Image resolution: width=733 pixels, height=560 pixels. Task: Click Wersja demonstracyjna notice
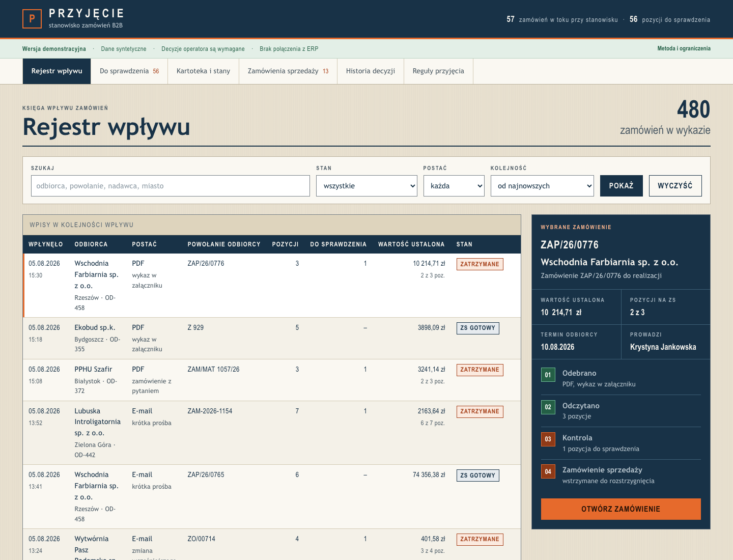(54, 49)
